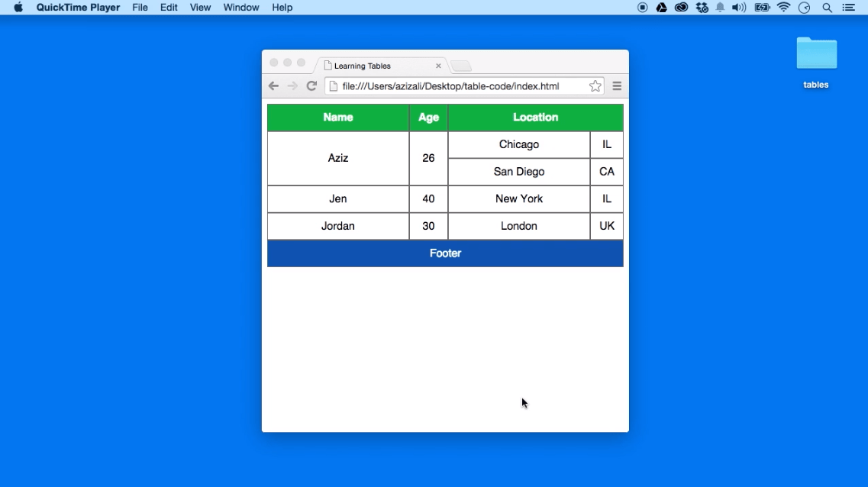Open the Window menu

(x=240, y=8)
